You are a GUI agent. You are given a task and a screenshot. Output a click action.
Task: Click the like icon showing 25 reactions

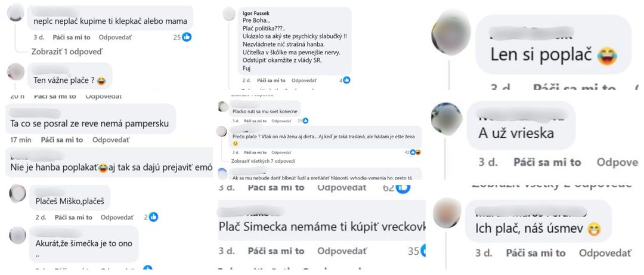pyautogui.click(x=187, y=37)
